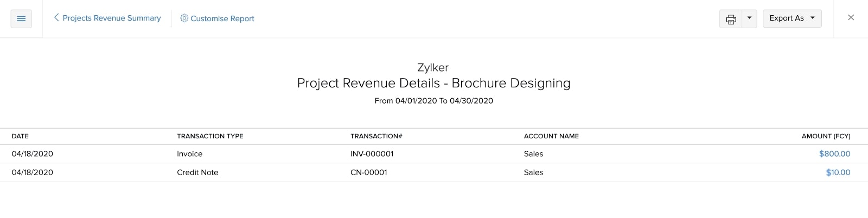Image resolution: width=868 pixels, height=218 pixels.
Task: Click the ACCOUNT NAME column header
Action: (551, 136)
